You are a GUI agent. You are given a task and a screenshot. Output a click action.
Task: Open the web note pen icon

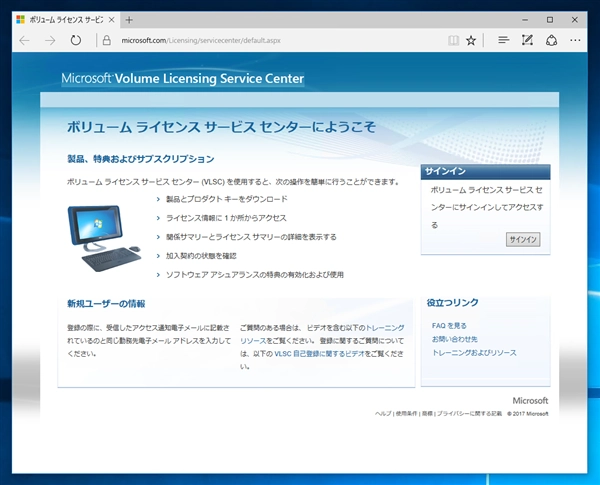coord(527,40)
